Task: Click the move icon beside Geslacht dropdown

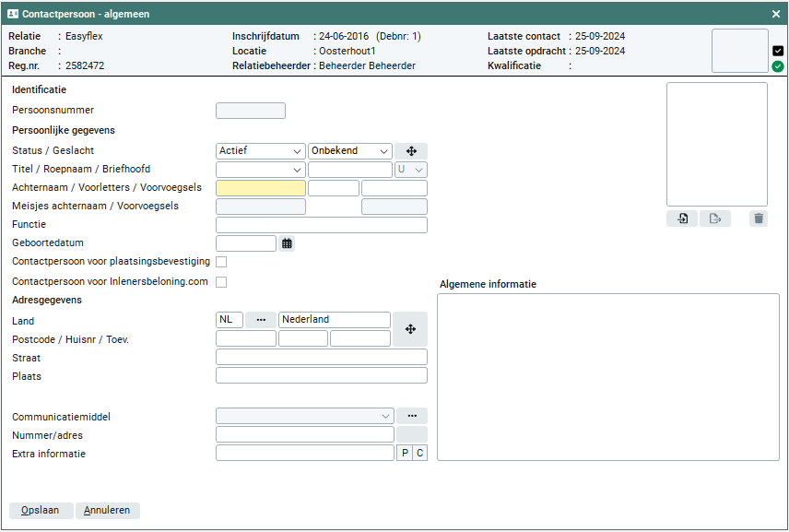Action: click(411, 151)
